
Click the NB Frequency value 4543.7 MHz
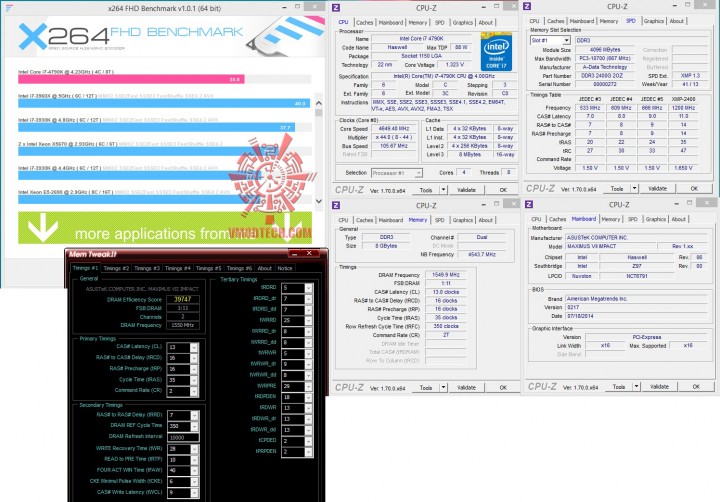click(482, 254)
